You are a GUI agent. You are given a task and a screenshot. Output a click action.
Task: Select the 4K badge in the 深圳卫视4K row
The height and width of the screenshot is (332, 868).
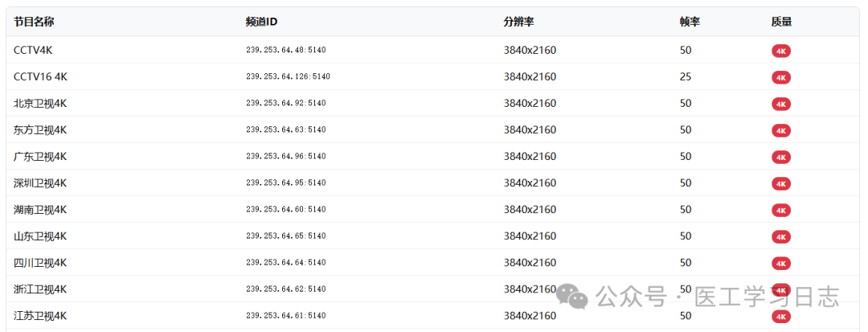[780, 183]
